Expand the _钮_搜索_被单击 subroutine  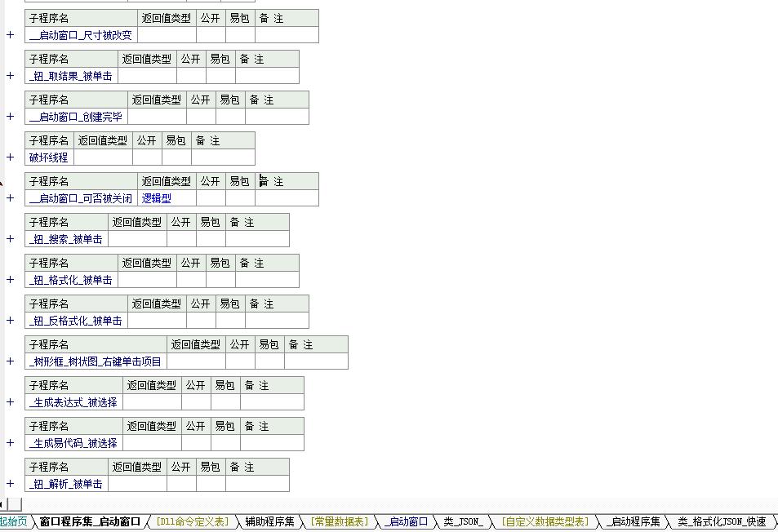pyautogui.click(x=10, y=239)
